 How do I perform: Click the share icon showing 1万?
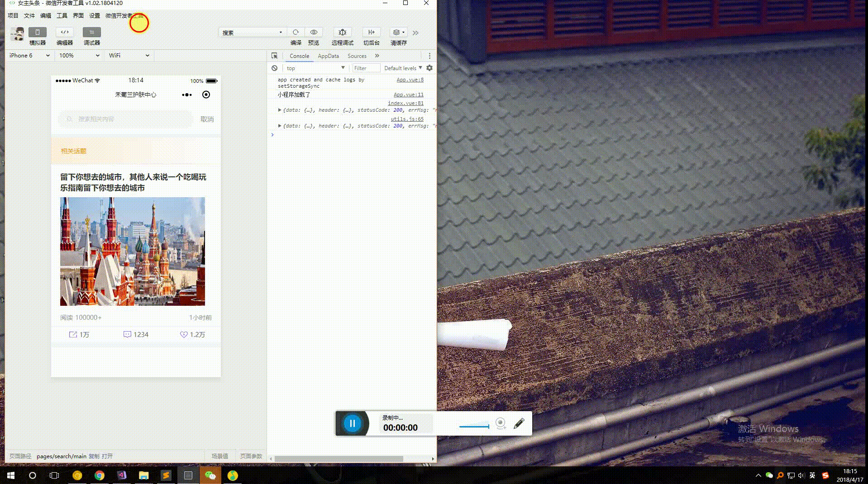(73, 335)
